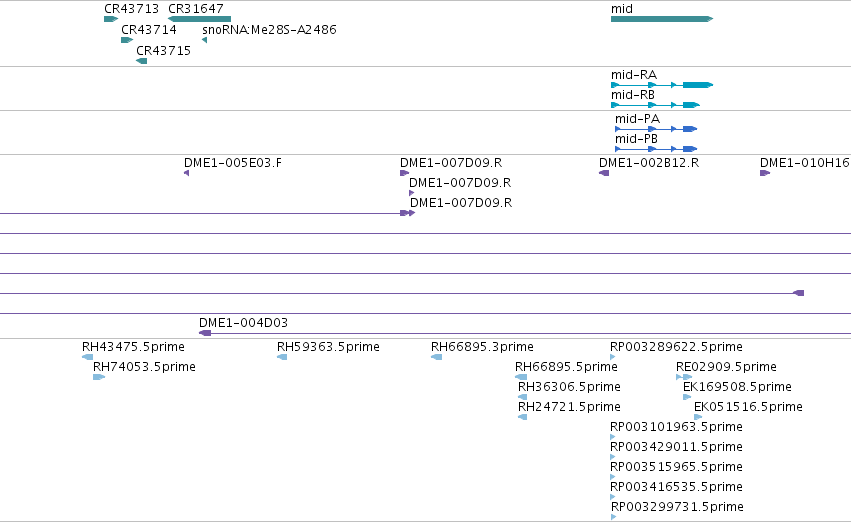Select the CR43715 gene glyph
851x522 pixels.
[x=141, y=61]
